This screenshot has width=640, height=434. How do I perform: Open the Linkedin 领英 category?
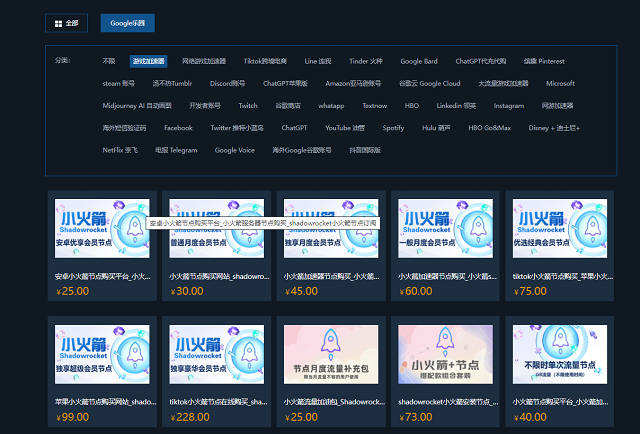point(456,106)
